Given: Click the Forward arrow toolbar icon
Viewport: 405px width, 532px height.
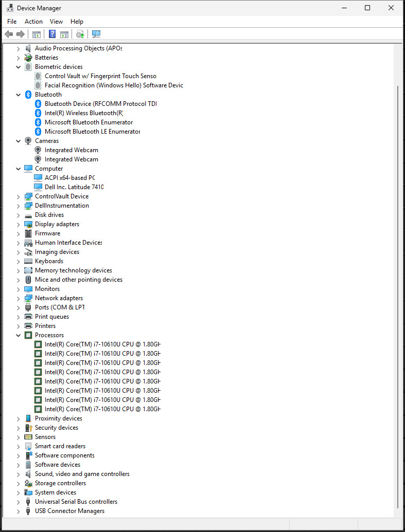Looking at the screenshot, I should [21, 34].
